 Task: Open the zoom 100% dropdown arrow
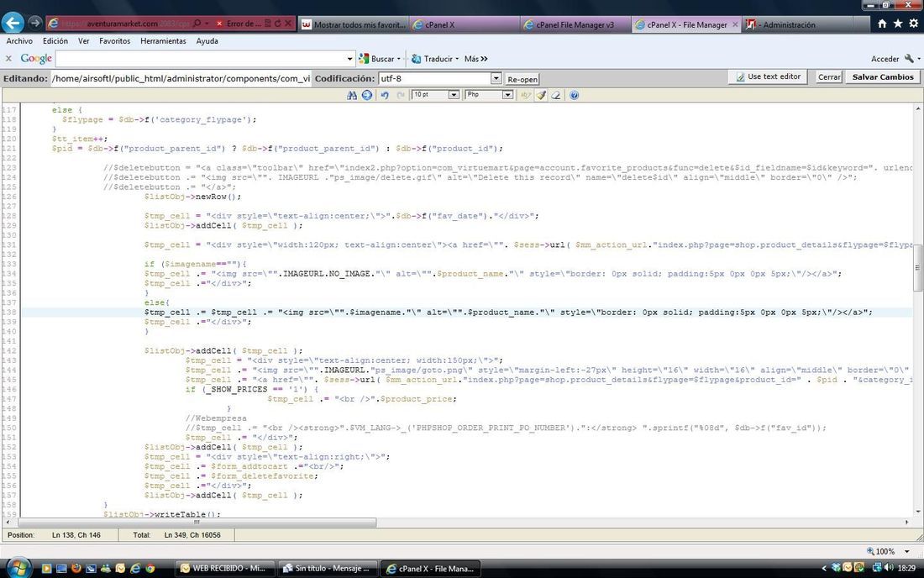pos(906,551)
